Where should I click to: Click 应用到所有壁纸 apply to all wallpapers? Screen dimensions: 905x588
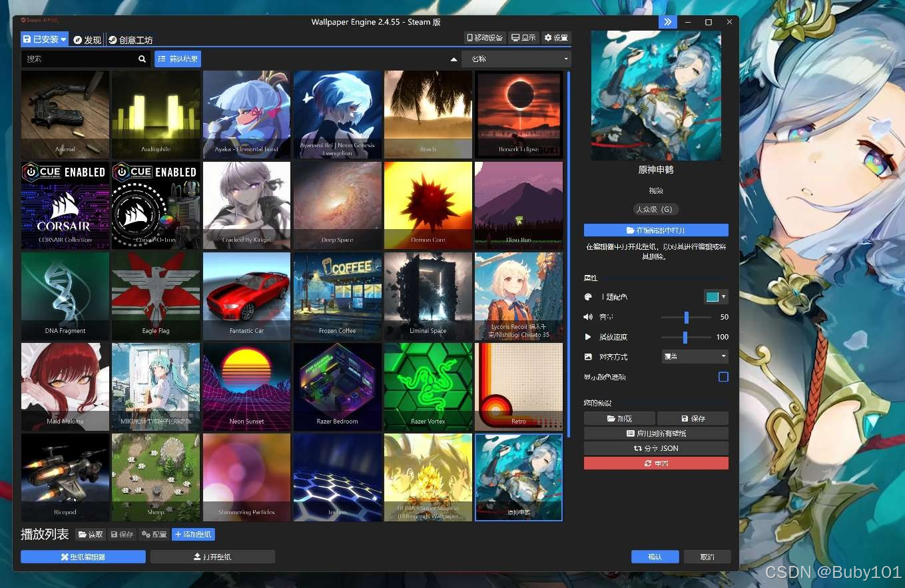click(656, 434)
